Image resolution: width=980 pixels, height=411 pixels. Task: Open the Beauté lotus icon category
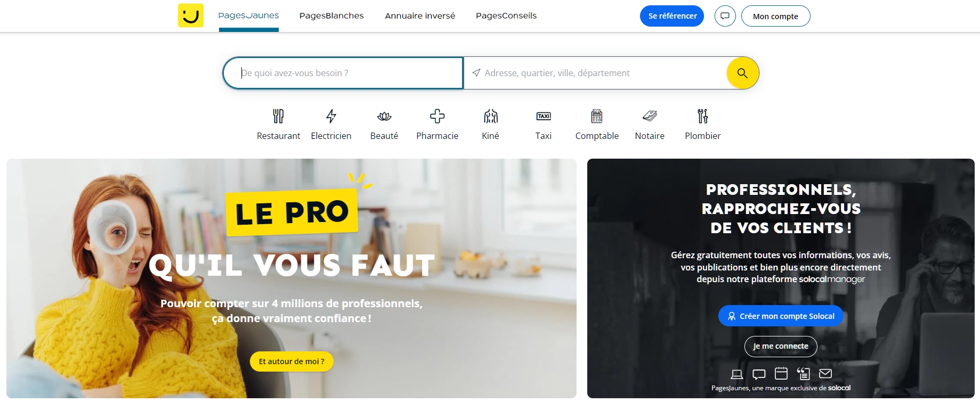[384, 116]
